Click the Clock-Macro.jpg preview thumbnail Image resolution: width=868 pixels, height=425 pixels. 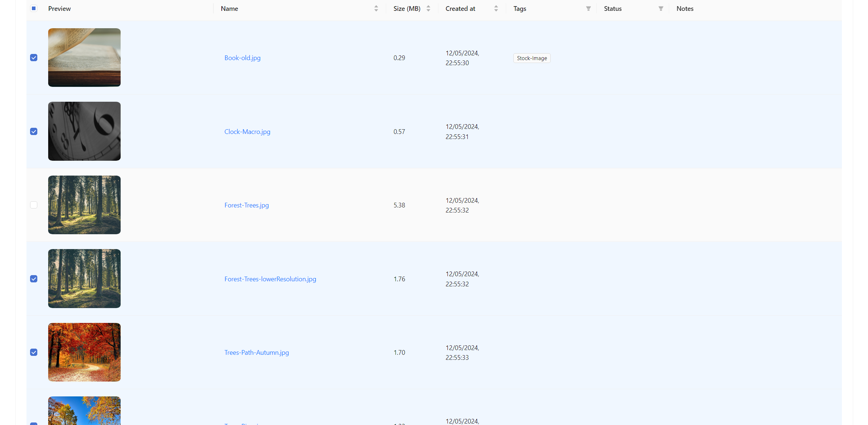click(x=84, y=131)
